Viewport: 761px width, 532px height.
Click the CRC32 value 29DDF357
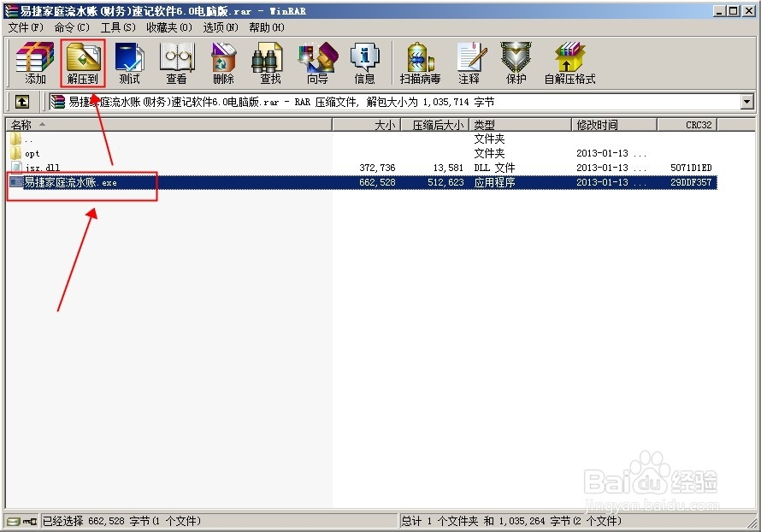691,182
